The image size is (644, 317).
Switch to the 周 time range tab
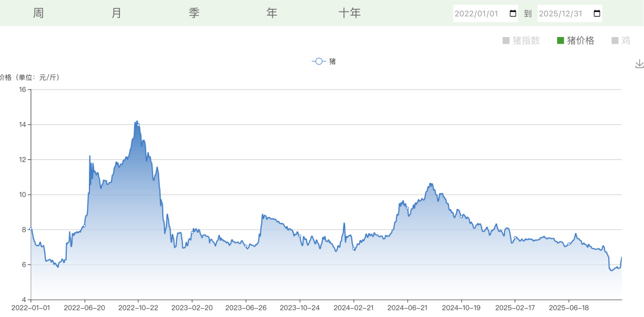click(39, 13)
